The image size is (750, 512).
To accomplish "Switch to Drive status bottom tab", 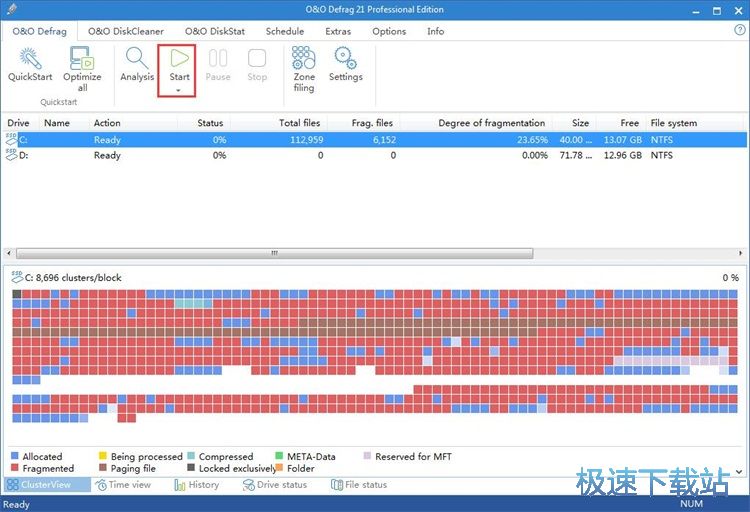I will coord(275,485).
